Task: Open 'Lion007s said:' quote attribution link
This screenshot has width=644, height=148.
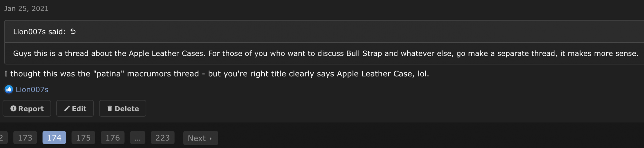Action: tap(39, 31)
